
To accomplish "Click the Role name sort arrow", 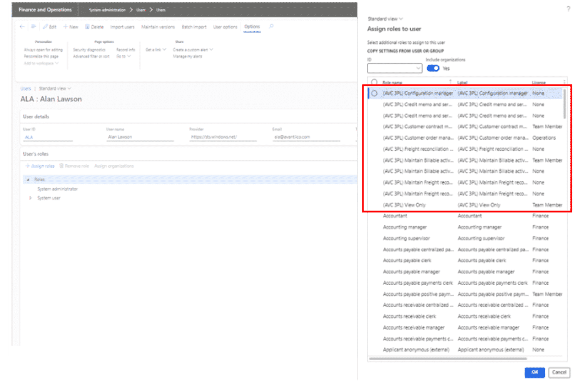I will [x=450, y=81].
